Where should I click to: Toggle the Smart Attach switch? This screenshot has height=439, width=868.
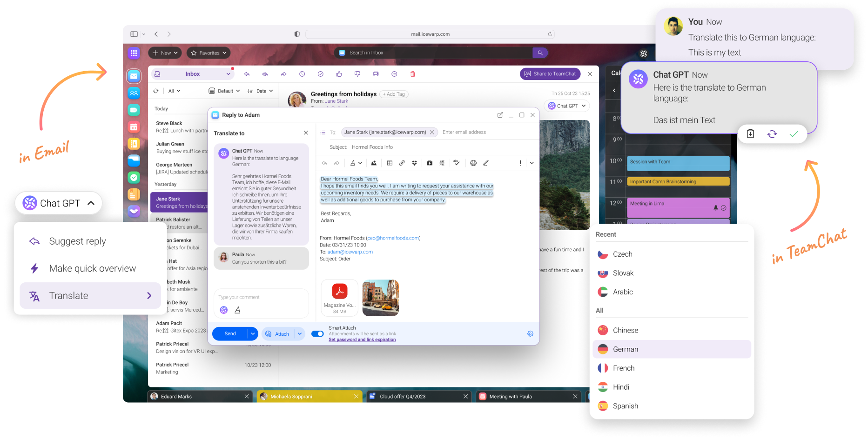click(317, 334)
